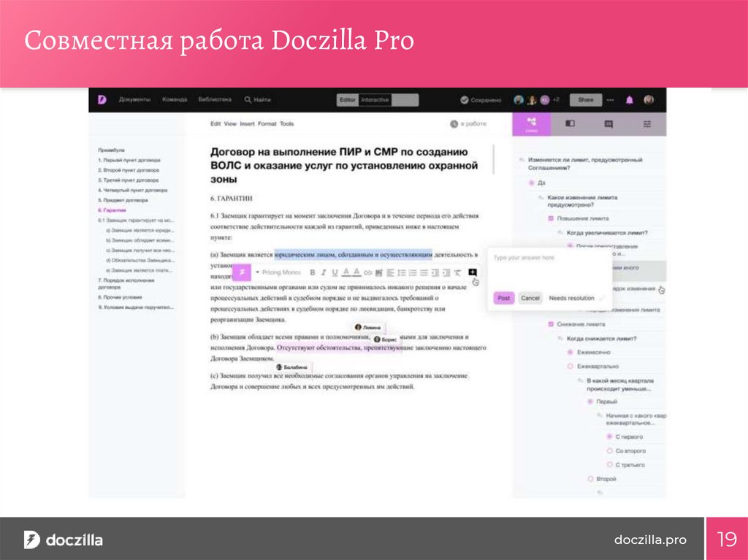Click the Share button
Viewport: 748px width, 560px height.
[586, 100]
